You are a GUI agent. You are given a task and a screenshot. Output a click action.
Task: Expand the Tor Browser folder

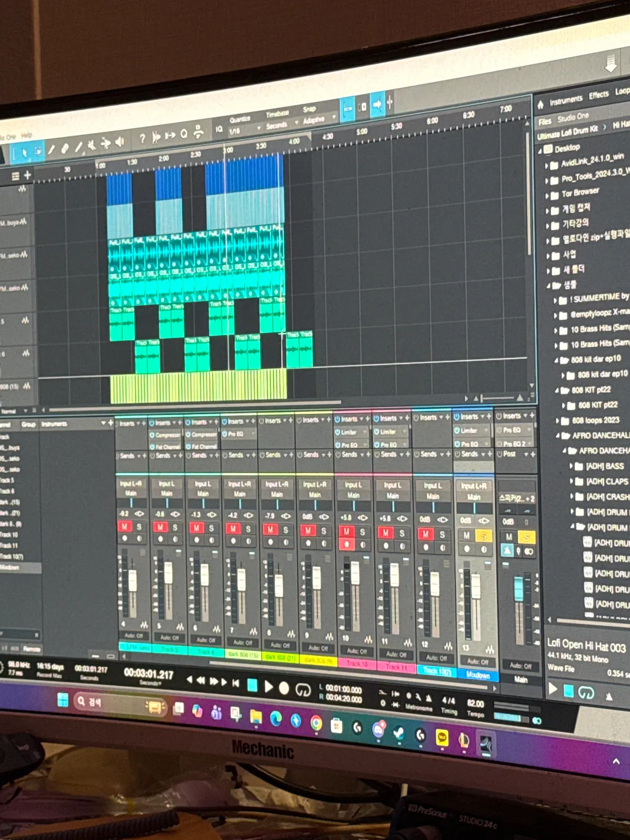[x=547, y=196]
